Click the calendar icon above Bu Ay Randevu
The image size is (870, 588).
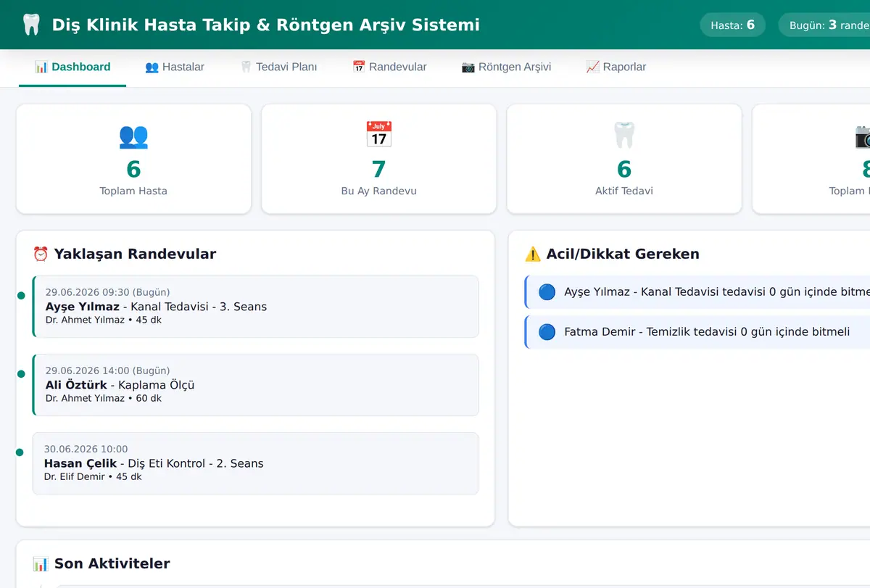click(x=378, y=135)
